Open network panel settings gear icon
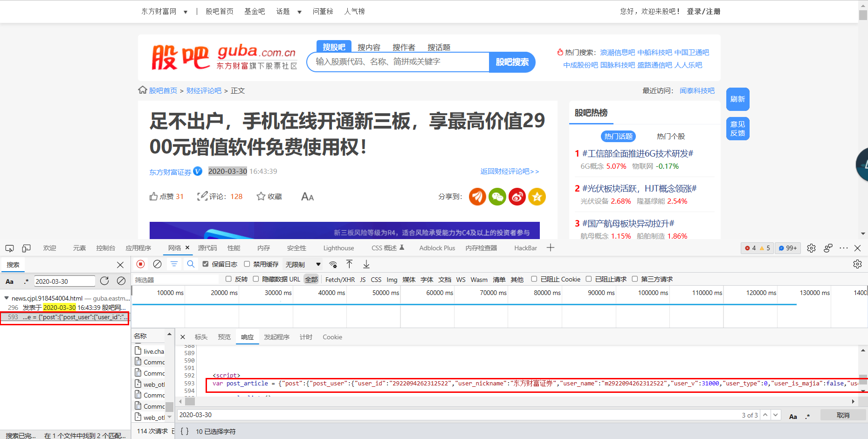Viewport: 868px width, 439px height. coord(857,264)
